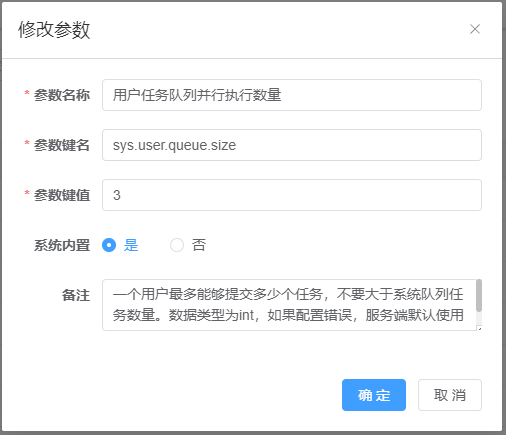This screenshot has width=506, height=435.
Task: Click the 参数键值 field label
Action: (62, 195)
